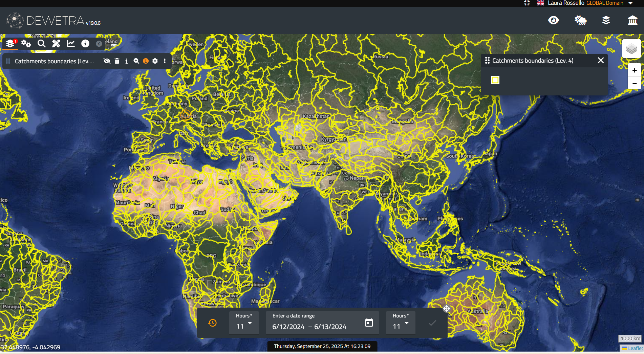The image size is (644, 354).
Task: Click the magnifying glass search tool
Action: pos(41,43)
